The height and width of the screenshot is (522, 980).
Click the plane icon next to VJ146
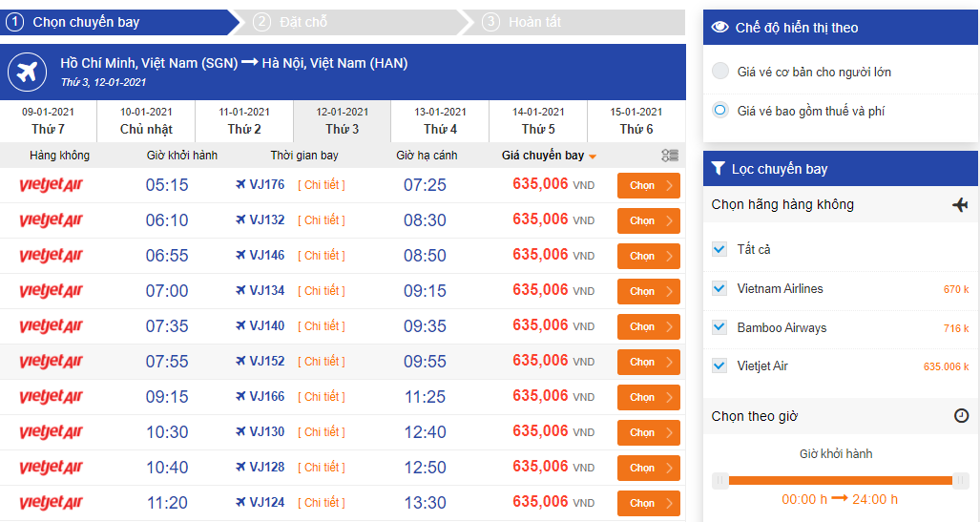click(x=240, y=255)
